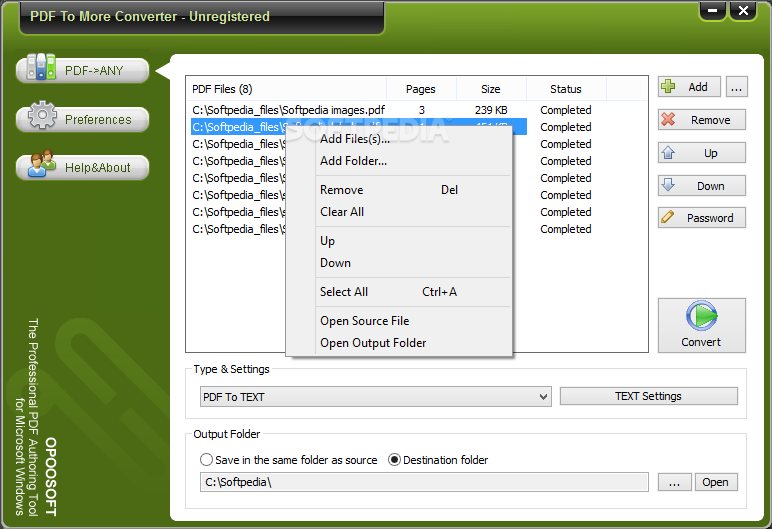
Task: Open the Help&About section
Action: (83, 167)
